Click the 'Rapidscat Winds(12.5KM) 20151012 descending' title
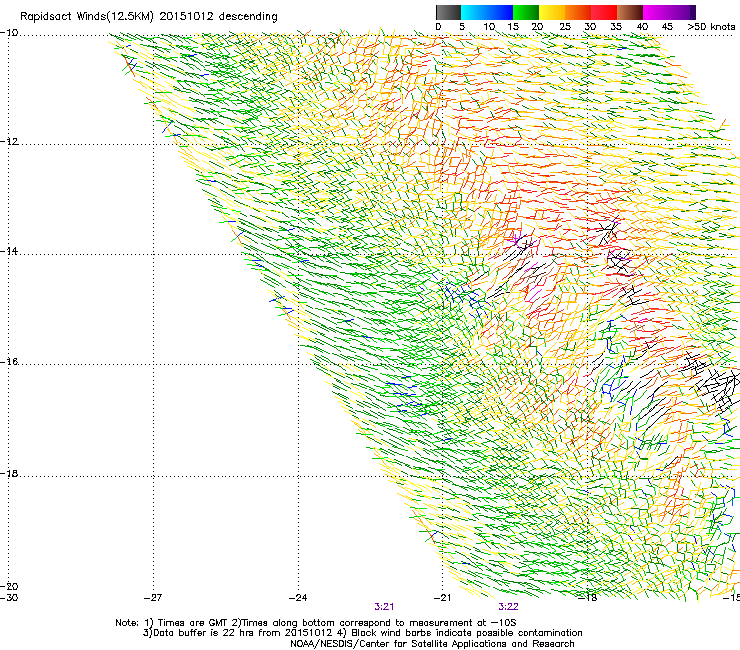The height and width of the screenshot is (650, 740). (x=149, y=17)
